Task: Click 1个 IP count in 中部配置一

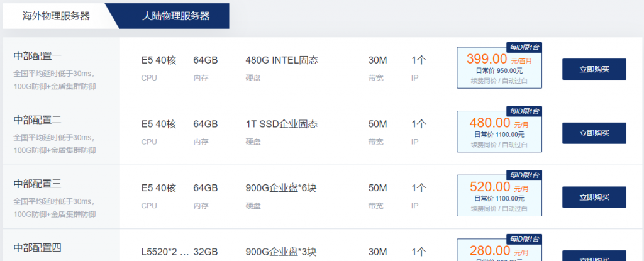Action: 419,60
